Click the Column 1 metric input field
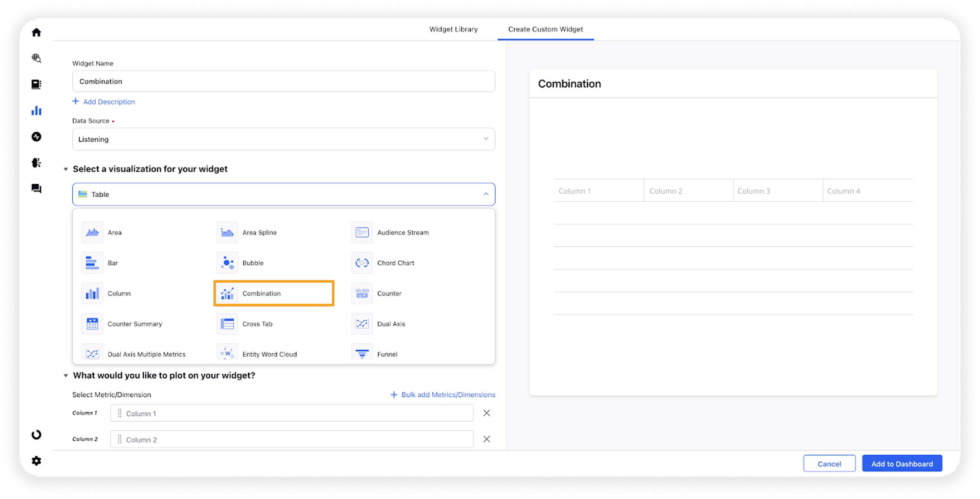The width and height of the screenshot is (980, 499). [292, 413]
